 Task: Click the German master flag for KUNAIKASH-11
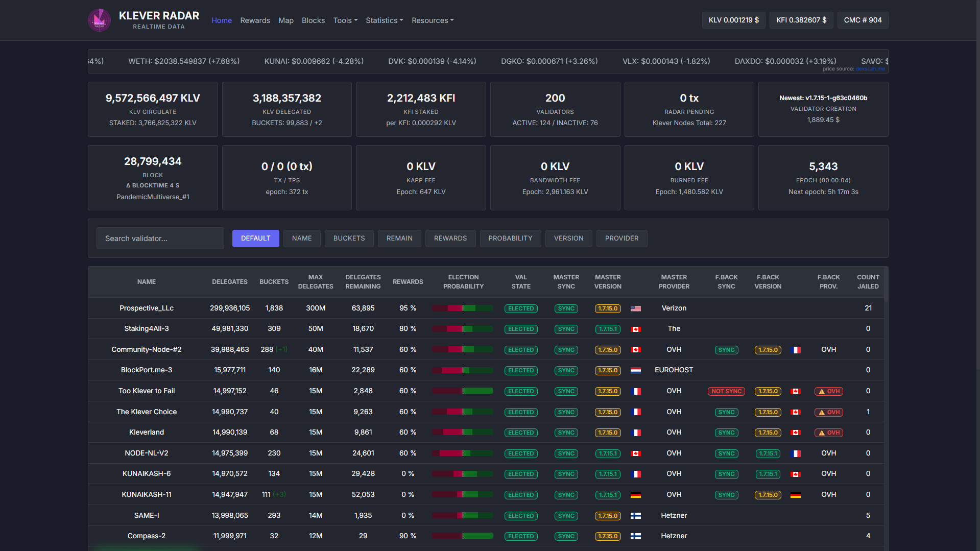[636, 495]
